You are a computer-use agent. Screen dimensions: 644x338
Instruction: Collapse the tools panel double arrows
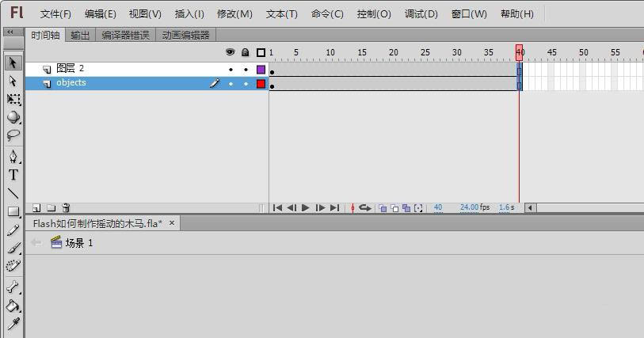[x=10, y=32]
